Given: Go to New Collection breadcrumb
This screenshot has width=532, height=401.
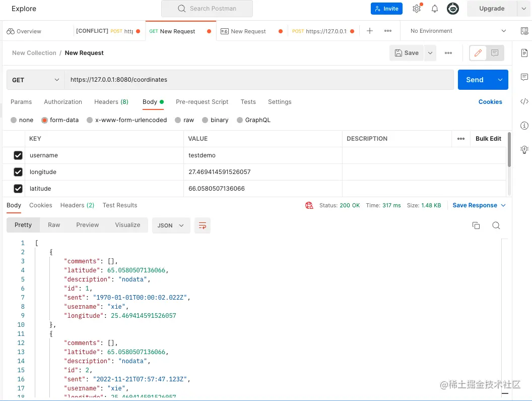Looking at the screenshot, I should pos(34,52).
